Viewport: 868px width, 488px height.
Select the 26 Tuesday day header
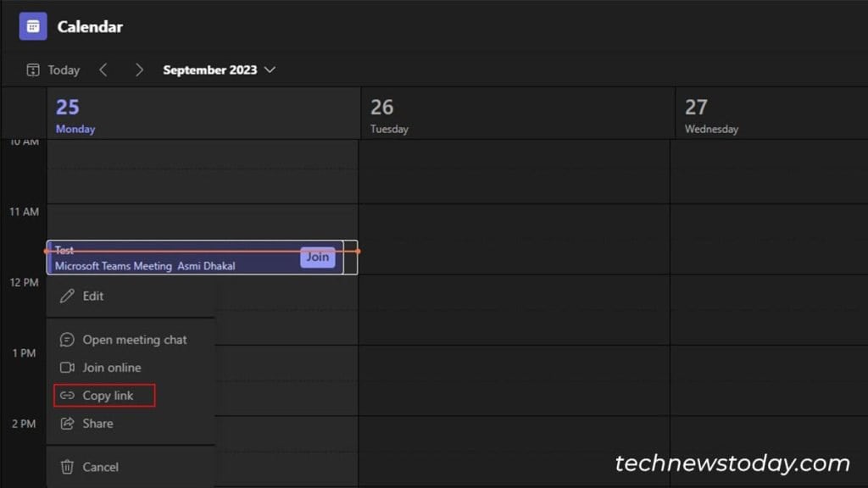pos(388,115)
